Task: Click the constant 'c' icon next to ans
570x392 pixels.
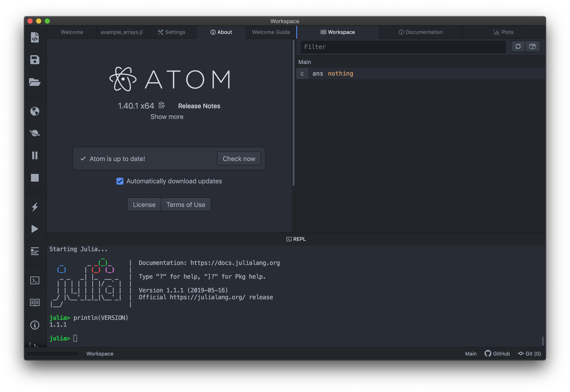Action: tap(302, 74)
